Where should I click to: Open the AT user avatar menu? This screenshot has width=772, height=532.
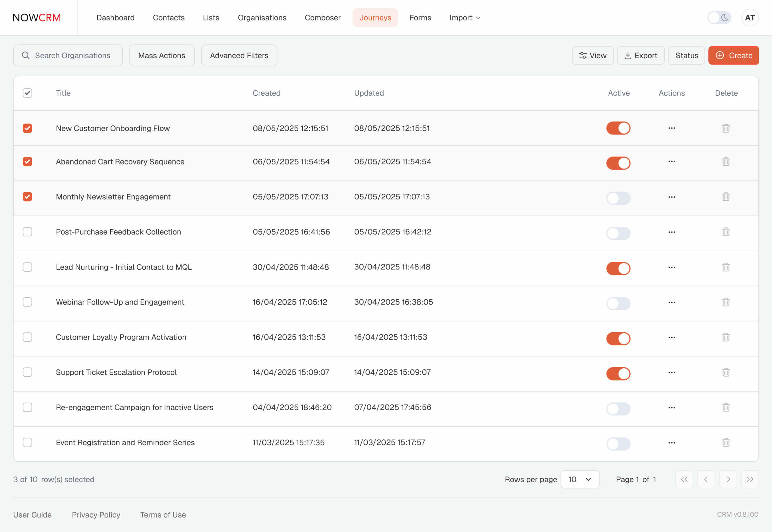pyautogui.click(x=750, y=18)
